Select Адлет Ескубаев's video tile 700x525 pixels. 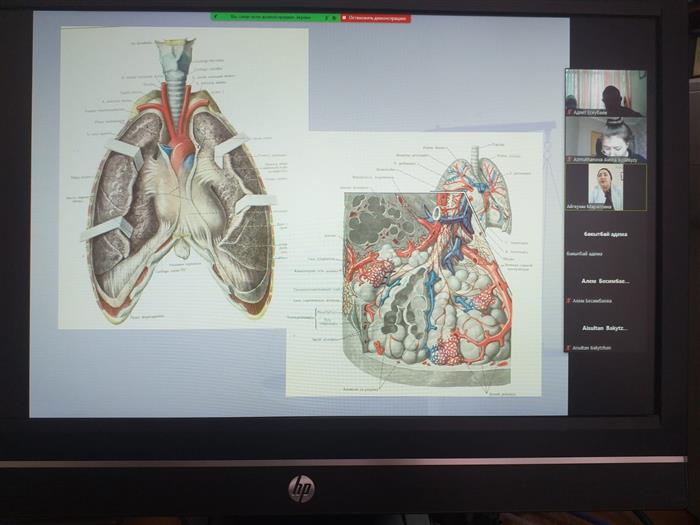[x=605, y=91]
